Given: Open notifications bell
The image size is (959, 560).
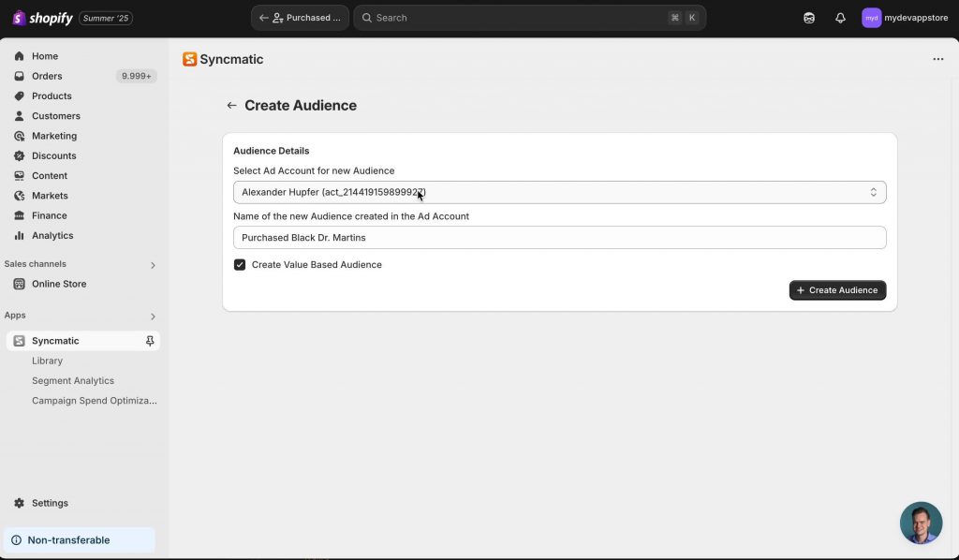Looking at the screenshot, I should click(x=840, y=18).
